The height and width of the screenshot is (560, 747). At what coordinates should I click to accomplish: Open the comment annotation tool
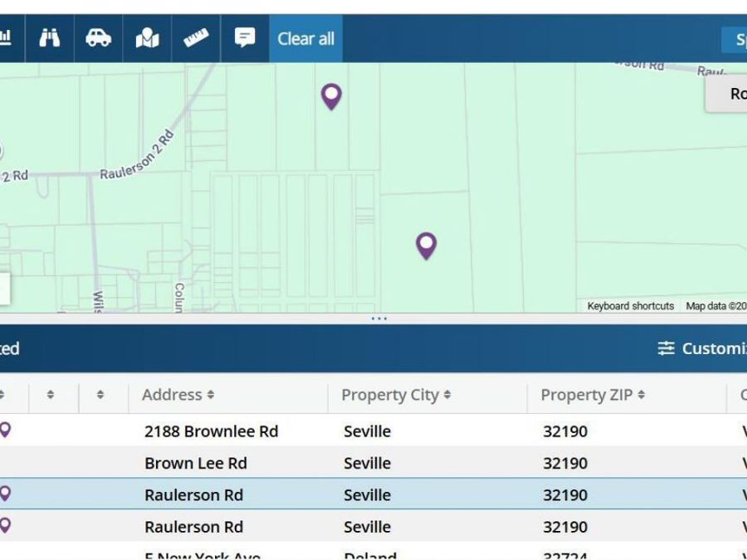tap(245, 38)
